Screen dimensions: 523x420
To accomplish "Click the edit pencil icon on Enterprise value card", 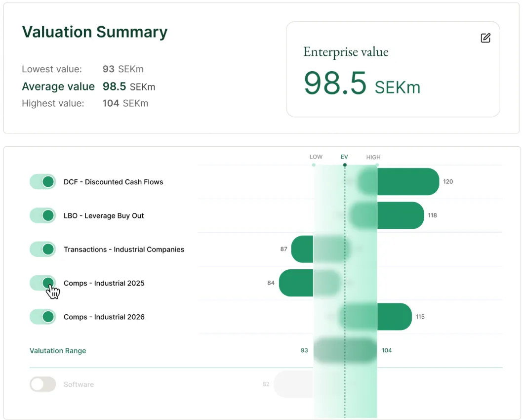I will coord(485,38).
